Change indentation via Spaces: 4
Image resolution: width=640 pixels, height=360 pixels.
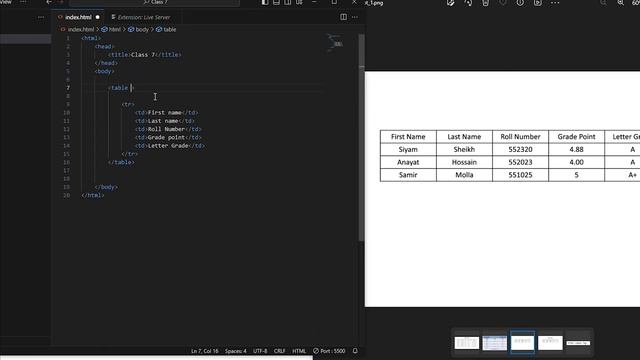pyautogui.click(x=236, y=351)
